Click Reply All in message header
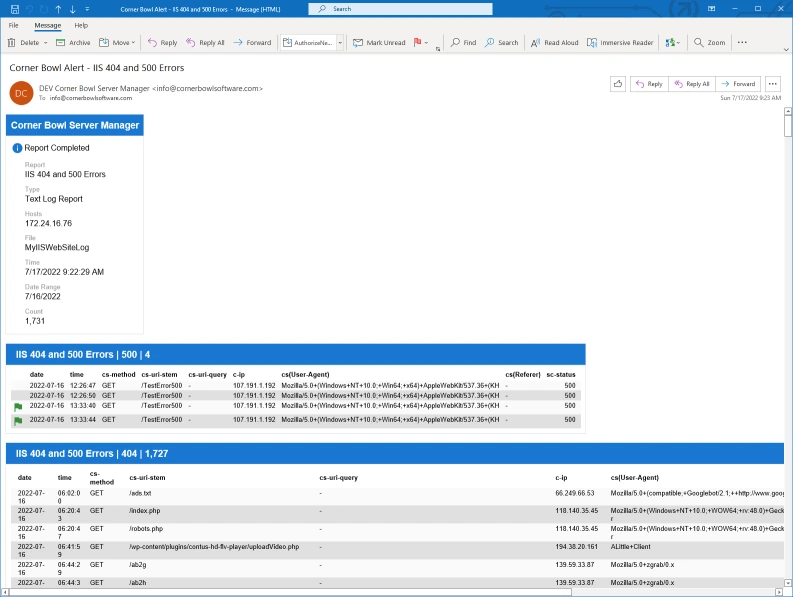The image size is (793, 597). click(x=692, y=84)
